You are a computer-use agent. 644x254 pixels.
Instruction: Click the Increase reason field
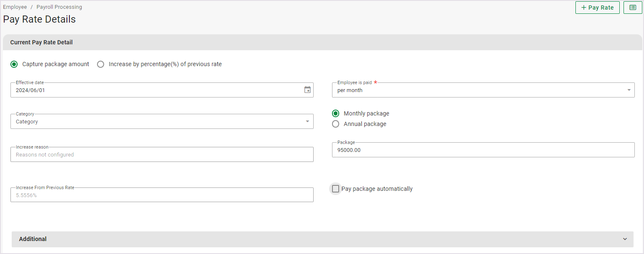pyautogui.click(x=161, y=155)
